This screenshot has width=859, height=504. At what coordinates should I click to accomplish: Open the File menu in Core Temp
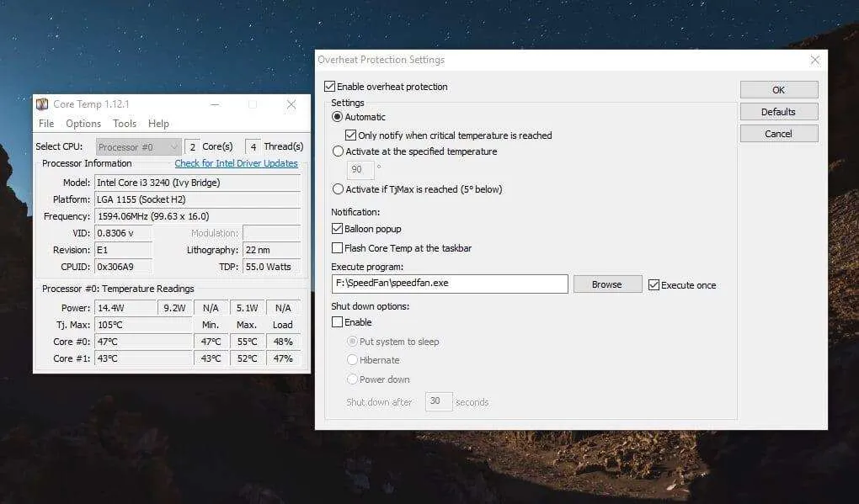(46, 124)
